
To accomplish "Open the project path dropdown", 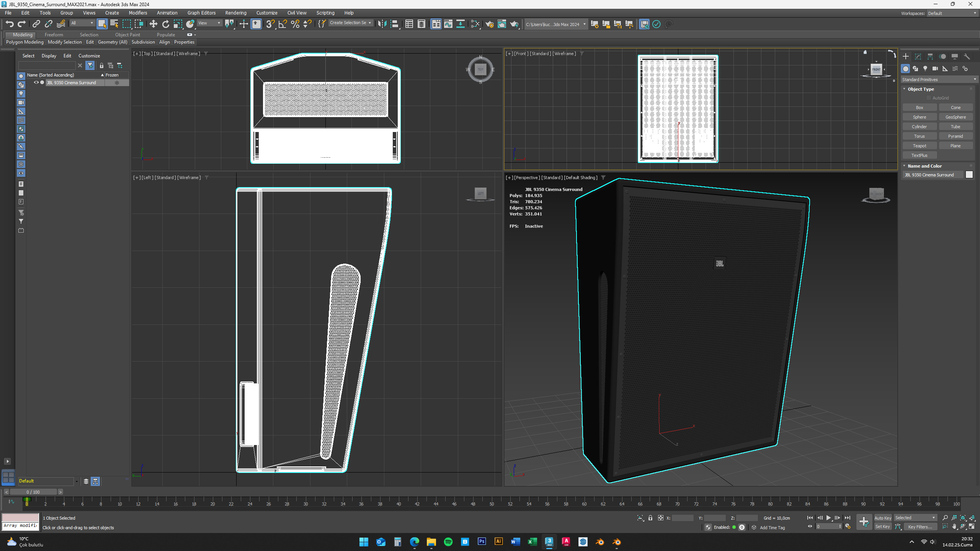I will 556,24.
